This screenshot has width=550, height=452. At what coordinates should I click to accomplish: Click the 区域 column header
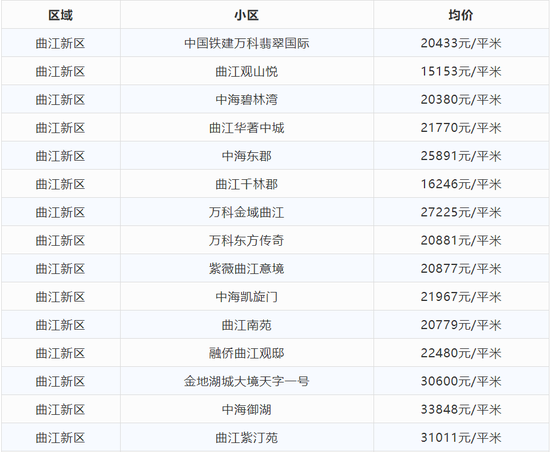click(x=60, y=15)
